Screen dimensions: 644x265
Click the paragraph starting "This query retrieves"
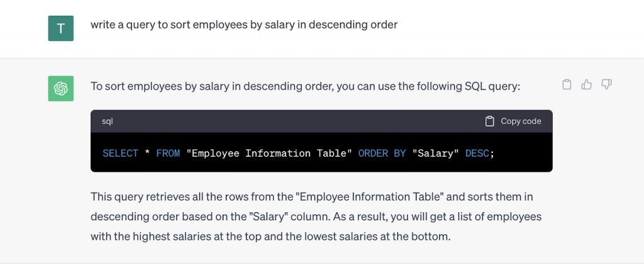pos(316,217)
